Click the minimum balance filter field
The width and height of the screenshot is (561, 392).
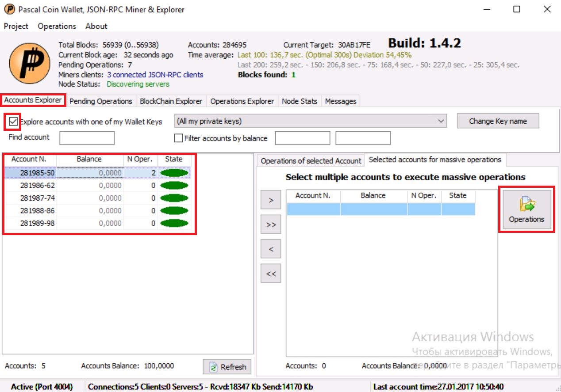click(x=303, y=138)
